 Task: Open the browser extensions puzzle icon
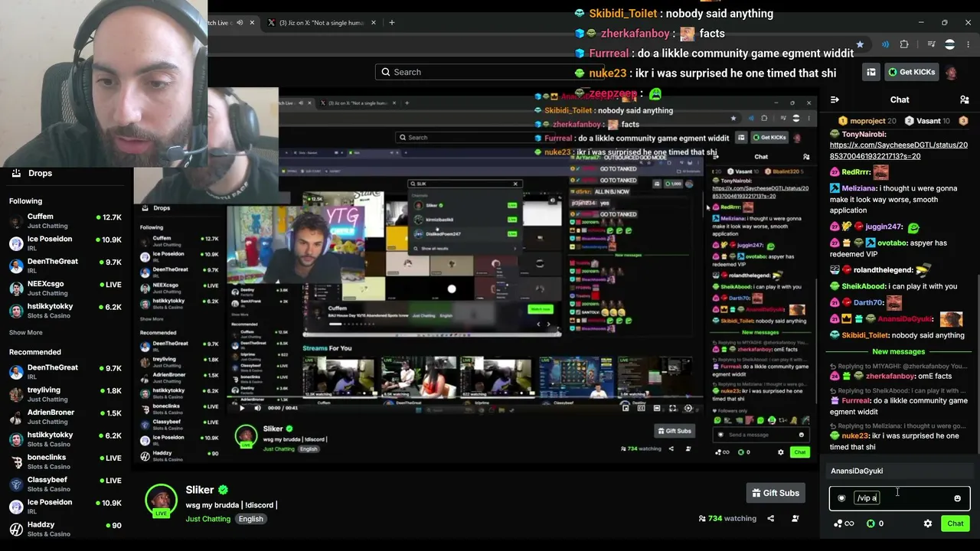[x=904, y=44]
